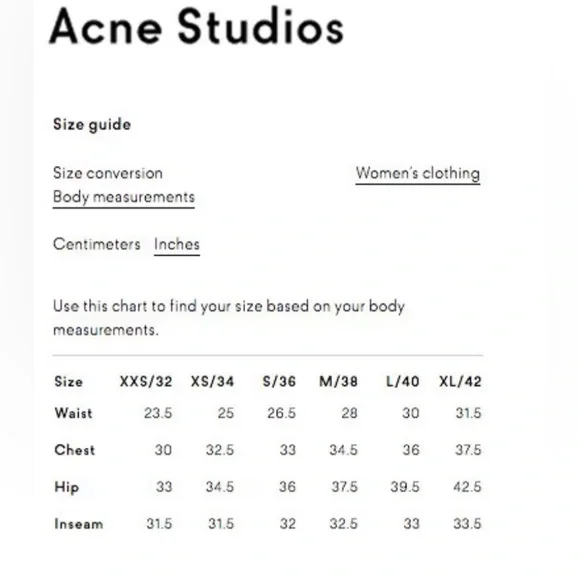Open the Women's clothing category selector
The width and height of the screenshot is (580, 580).
pos(418,174)
